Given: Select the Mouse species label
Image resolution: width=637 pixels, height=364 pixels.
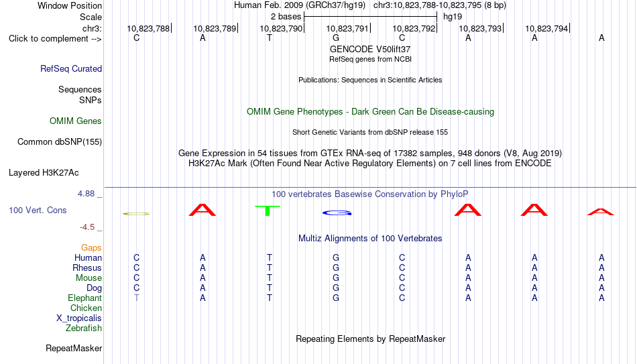Looking at the screenshot, I should (89, 278).
